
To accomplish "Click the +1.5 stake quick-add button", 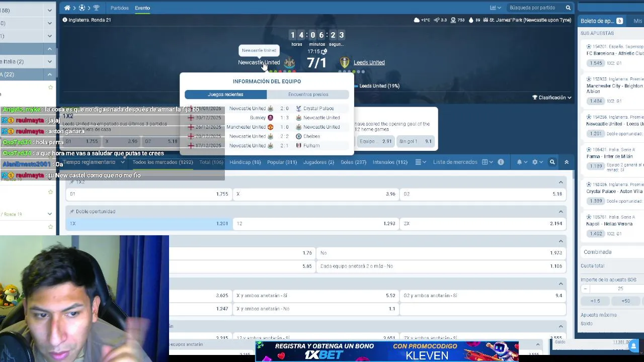I will coord(595,301).
